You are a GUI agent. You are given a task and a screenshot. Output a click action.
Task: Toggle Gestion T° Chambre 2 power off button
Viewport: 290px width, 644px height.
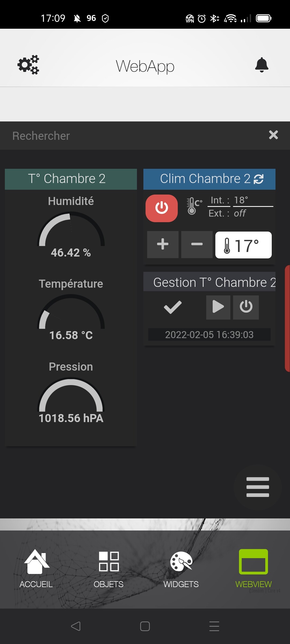[x=246, y=308]
